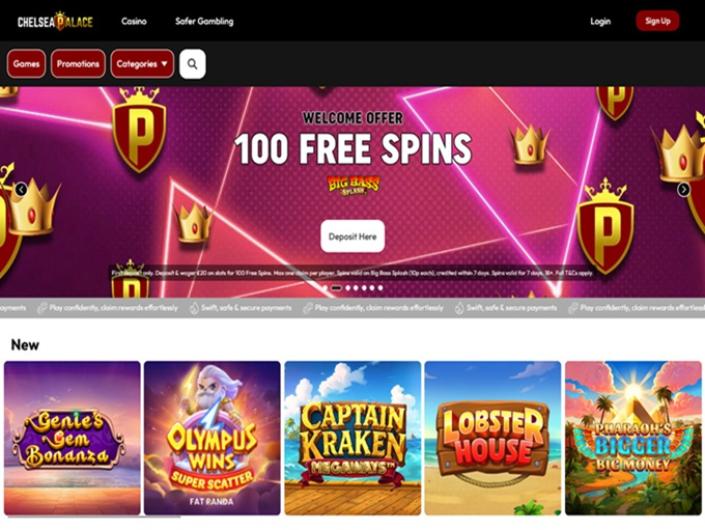Open the search magnifier icon
The image size is (705, 530).
click(x=192, y=64)
